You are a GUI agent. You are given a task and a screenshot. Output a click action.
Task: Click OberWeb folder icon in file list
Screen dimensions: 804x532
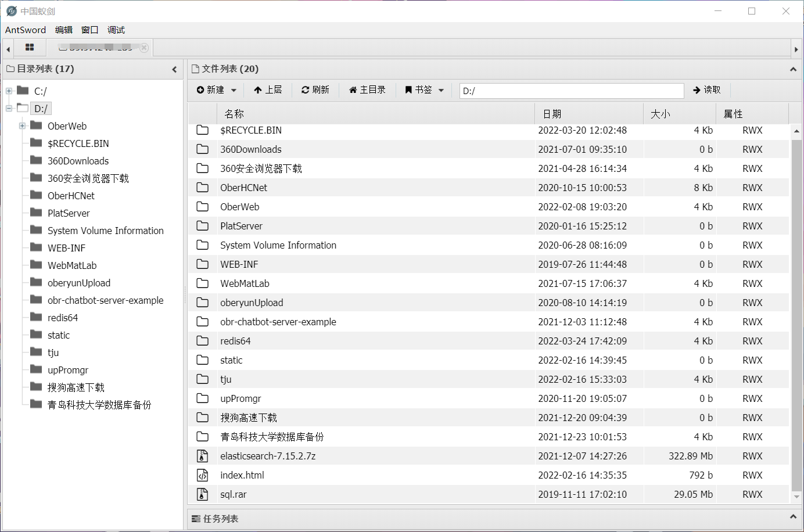(x=202, y=207)
